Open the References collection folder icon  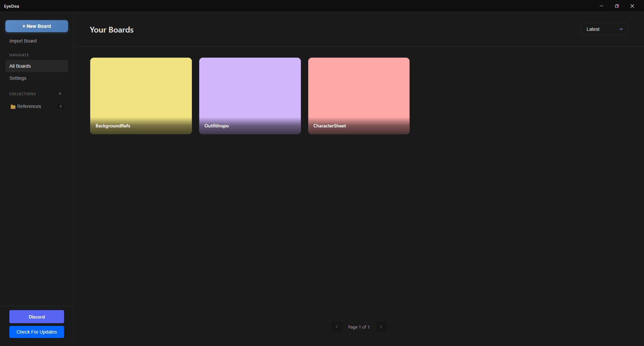coord(12,106)
